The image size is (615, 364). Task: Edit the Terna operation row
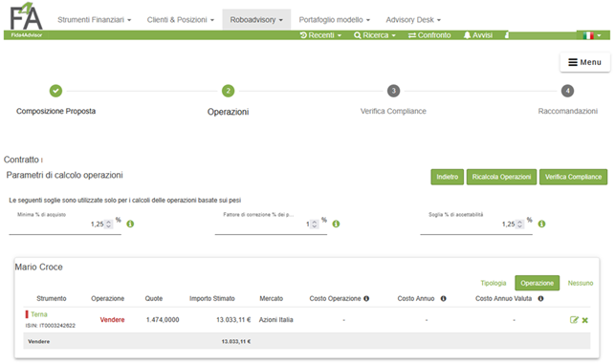574,320
